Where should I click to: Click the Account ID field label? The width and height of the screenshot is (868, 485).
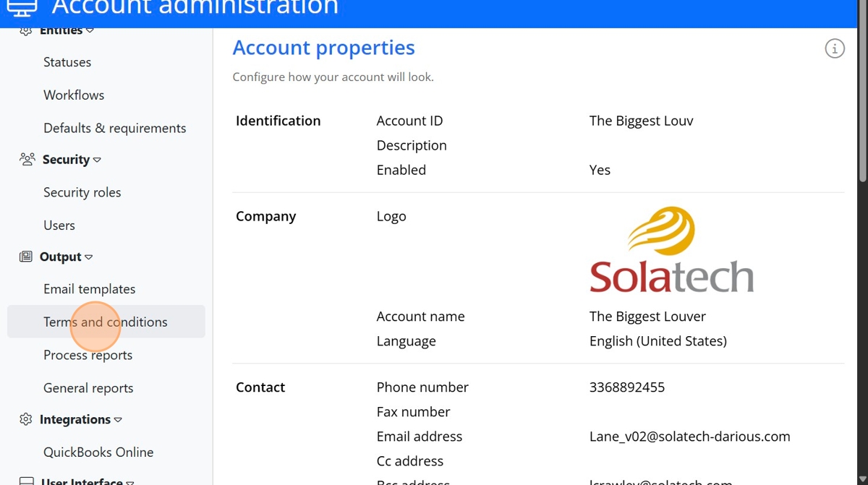pos(410,121)
